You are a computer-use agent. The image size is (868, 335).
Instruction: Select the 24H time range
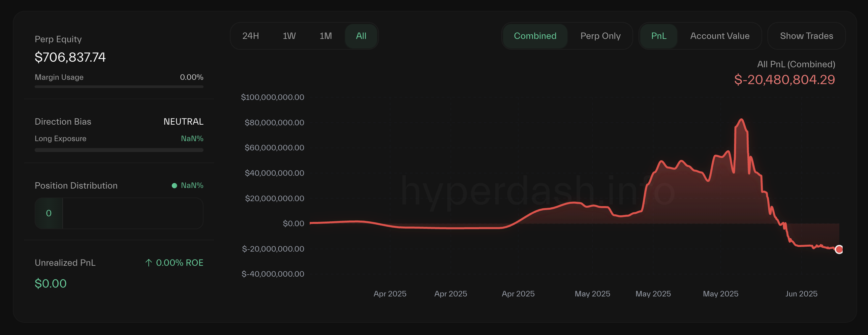tap(250, 36)
